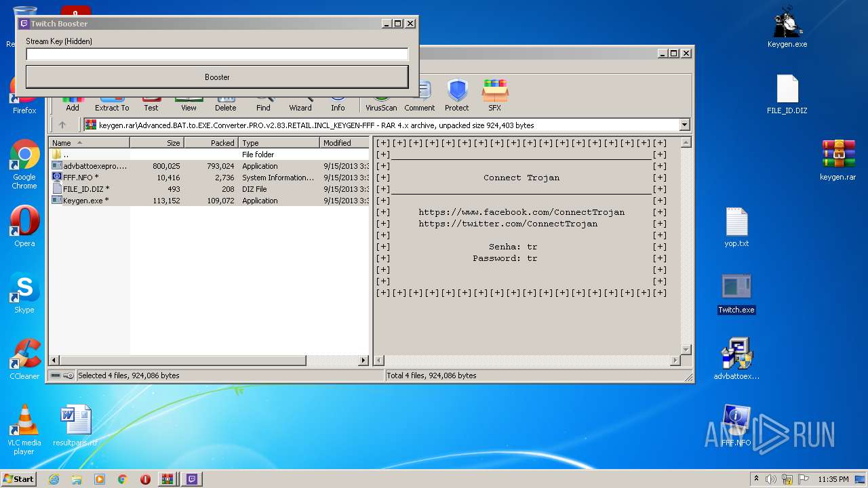Sort files by Size column header
Viewport: 868px width, 488px height.
[157, 143]
